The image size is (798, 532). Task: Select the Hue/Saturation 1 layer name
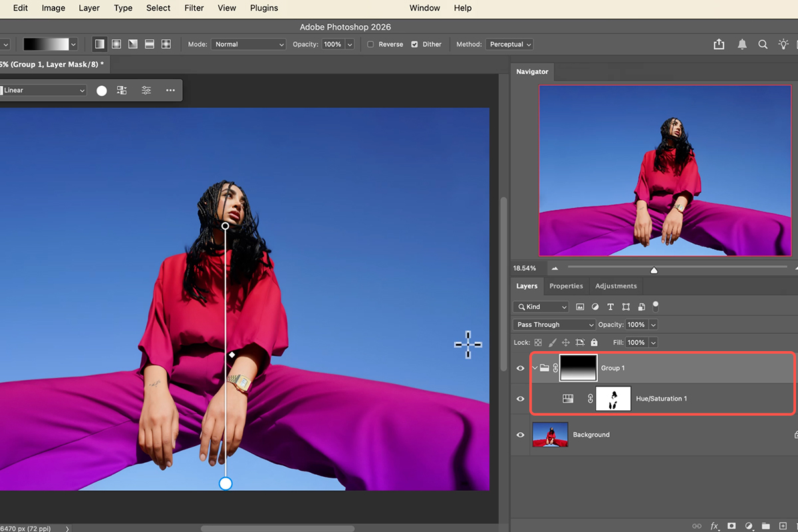(x=661, y=399)
